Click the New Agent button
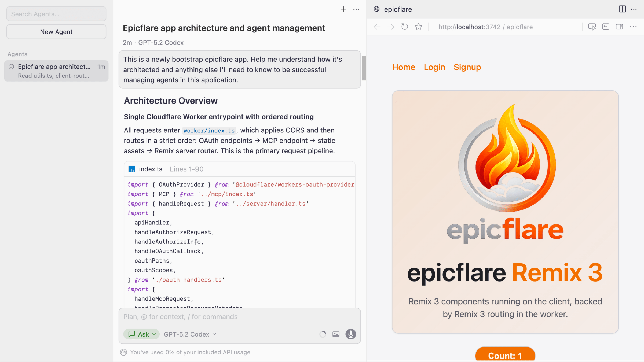 pyautogui.click(x=56, y=32)
